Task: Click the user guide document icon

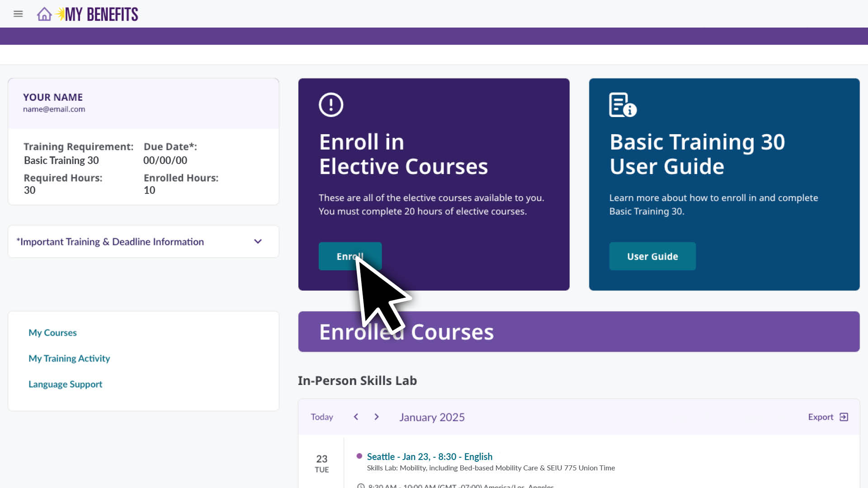Action: (x=622, y=105)
